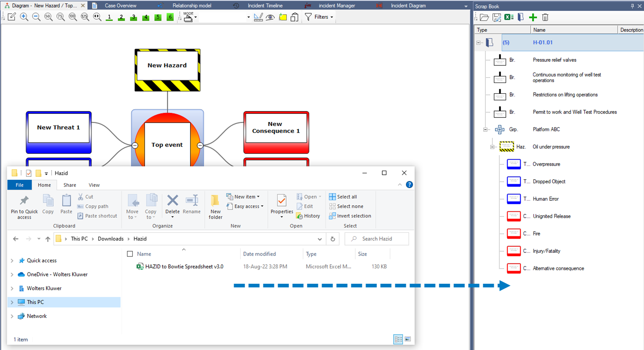This screenshot has height=350, width=644.
Task: Click the Excel import icon in Scrap Book
Action: pos(508,17)
